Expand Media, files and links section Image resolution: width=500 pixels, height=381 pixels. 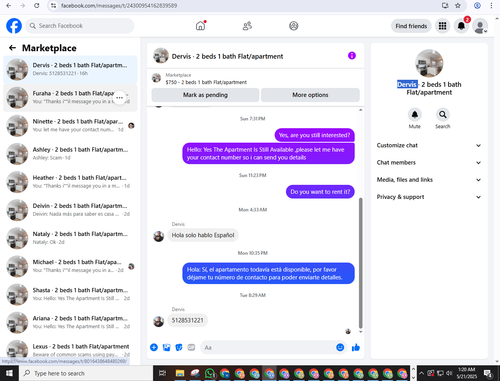pos(429,180)
